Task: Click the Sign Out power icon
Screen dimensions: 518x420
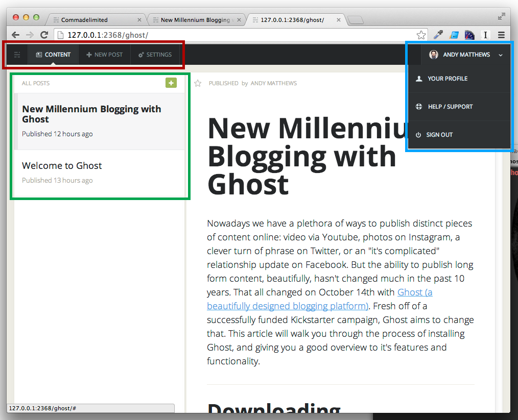Action: 418,135
